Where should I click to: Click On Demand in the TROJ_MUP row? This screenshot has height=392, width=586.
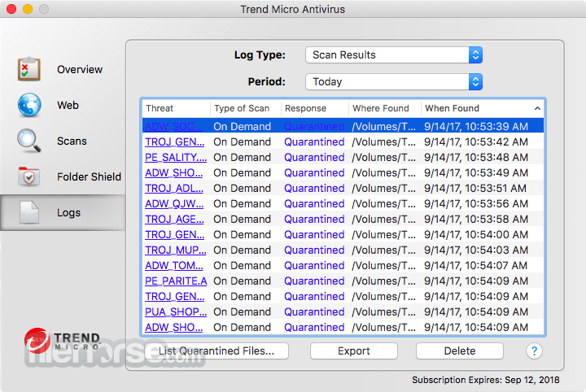pyautogui.click(x=243, y=250)
